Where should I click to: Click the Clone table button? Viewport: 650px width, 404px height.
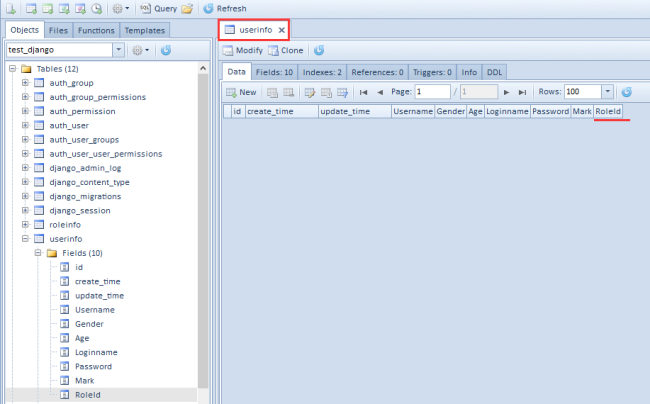click(286, 50)
